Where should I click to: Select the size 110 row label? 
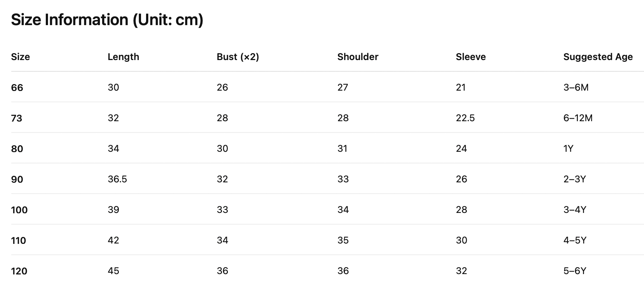coord(19,241)
